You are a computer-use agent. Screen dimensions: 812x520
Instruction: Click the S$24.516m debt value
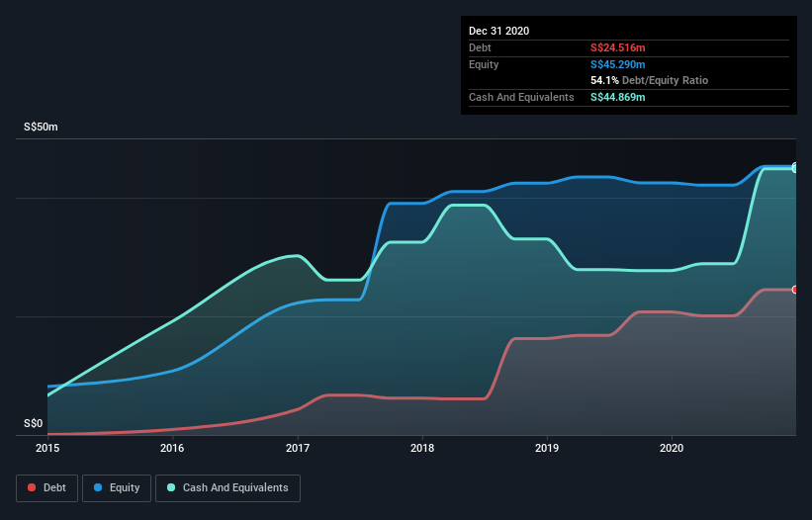(x=618, y=47)
